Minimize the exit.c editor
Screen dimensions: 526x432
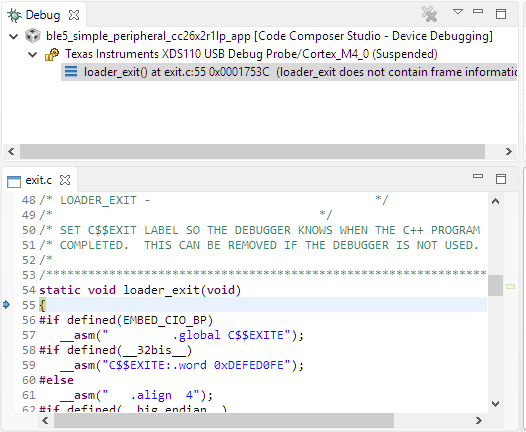[x=478, y=176]
